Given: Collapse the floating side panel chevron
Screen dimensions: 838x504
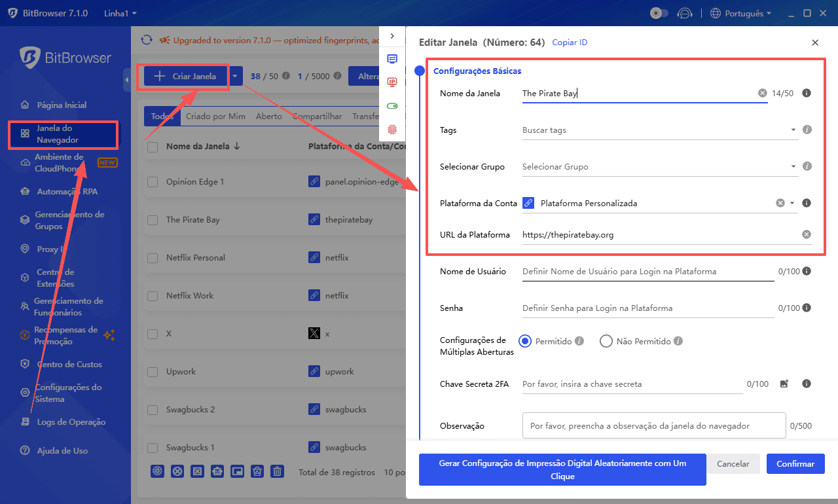Looking at the screenshot, I should pos(392,36).
